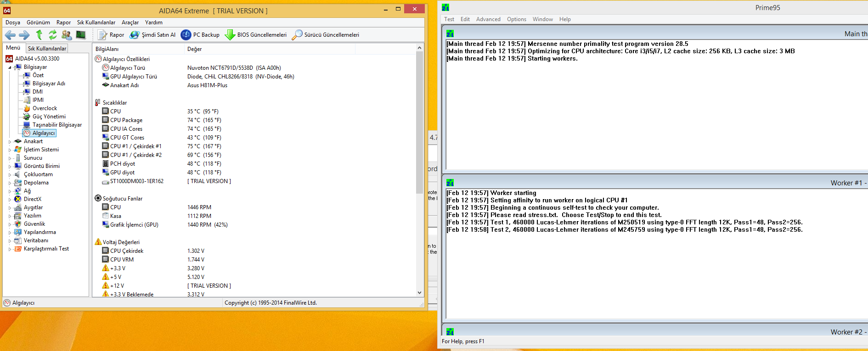This screenshot has width=868, height=351.
Task: Select Overclock tree item
Action: (x=45, y=108)
